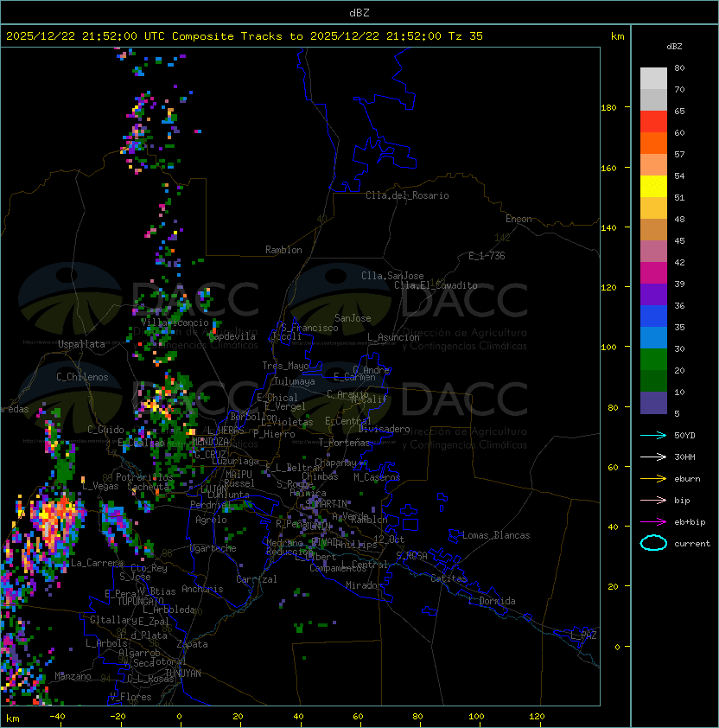This screenshot has width=719, height=728.
Task: Click the 'Uspallata' map label
Action: [x=81, y=344]
